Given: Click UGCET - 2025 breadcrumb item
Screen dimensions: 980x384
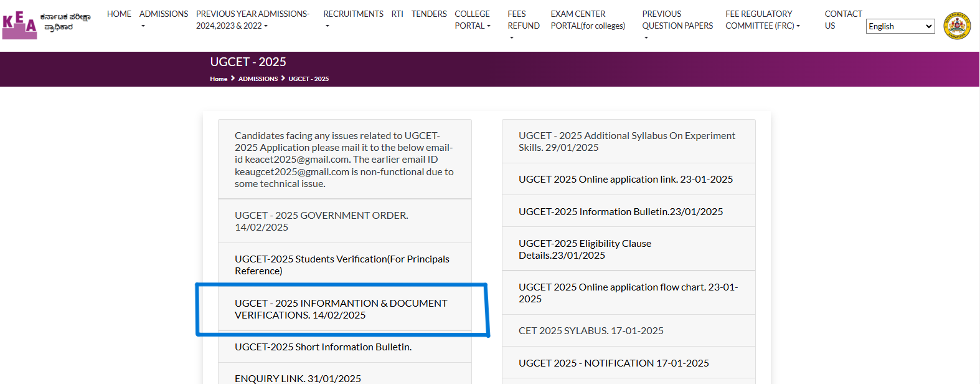Looking at the screenshot, I should pos(308,79).
